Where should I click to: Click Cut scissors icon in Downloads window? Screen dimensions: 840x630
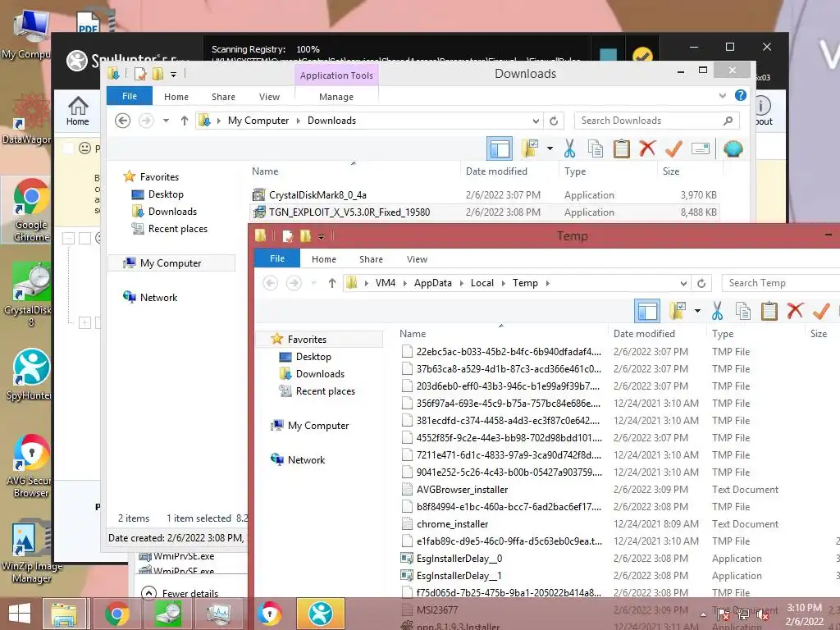[x=569, y=149]
